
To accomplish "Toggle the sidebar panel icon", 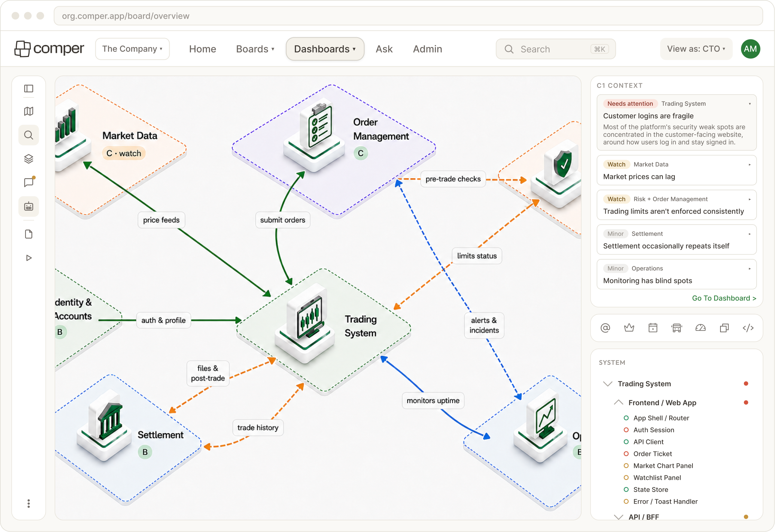I will coord(29,89).
